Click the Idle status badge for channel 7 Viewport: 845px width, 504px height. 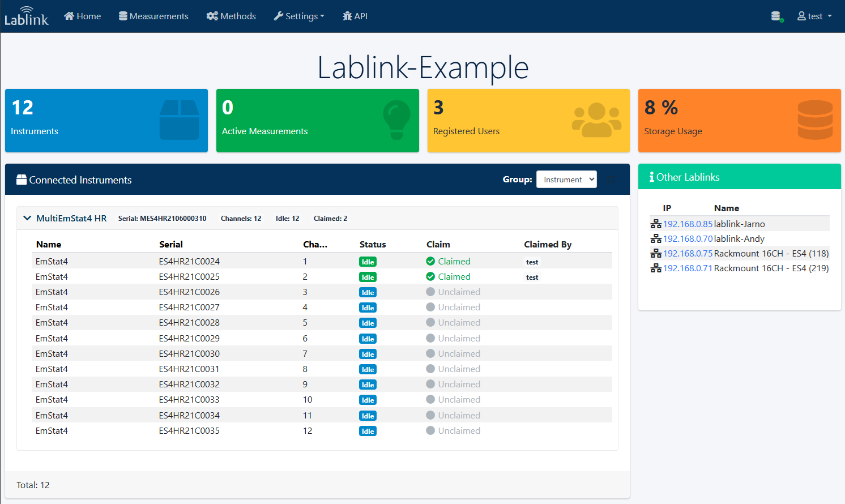point(368,354)
